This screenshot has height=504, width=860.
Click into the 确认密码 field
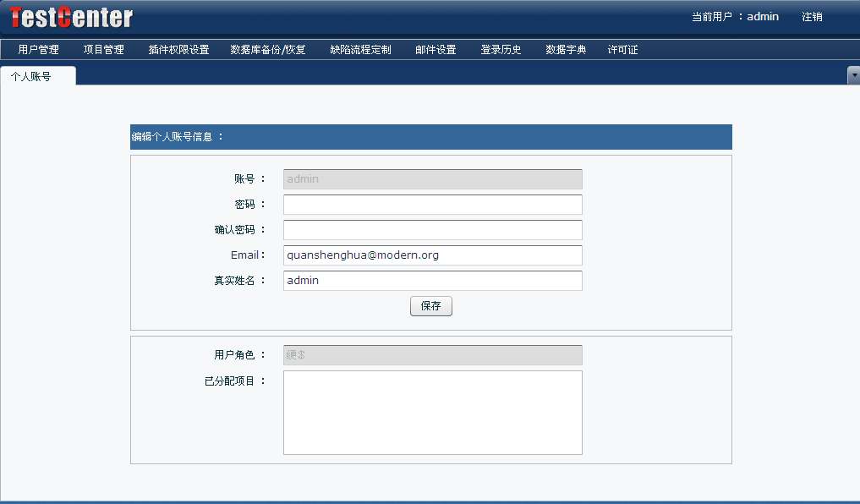tap(432, 230)
